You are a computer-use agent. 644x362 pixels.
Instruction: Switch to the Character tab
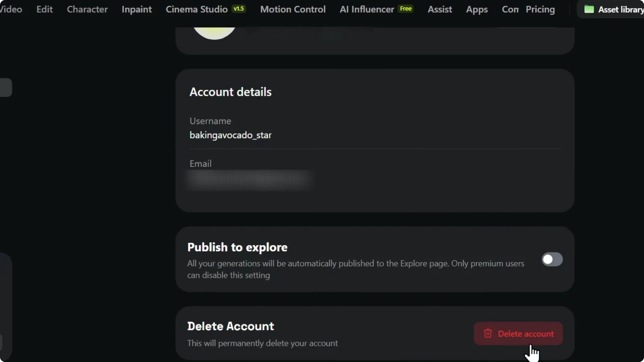point(87,9)
